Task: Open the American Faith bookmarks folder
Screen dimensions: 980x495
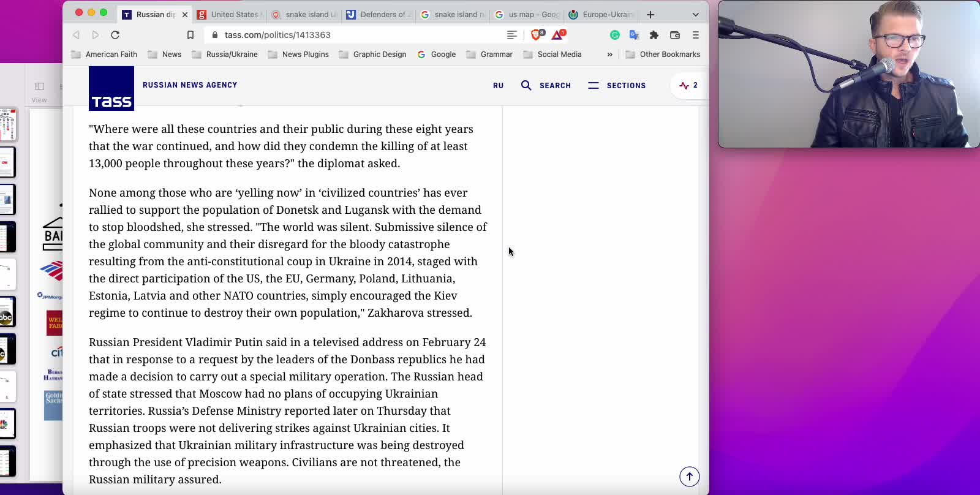Action: click(104, 55)
